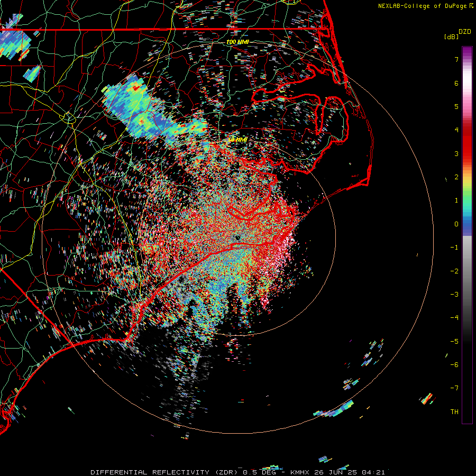Select the 100 NMI range ring label
The height and width of the screenshot is (476, 476).
point(237,42)
